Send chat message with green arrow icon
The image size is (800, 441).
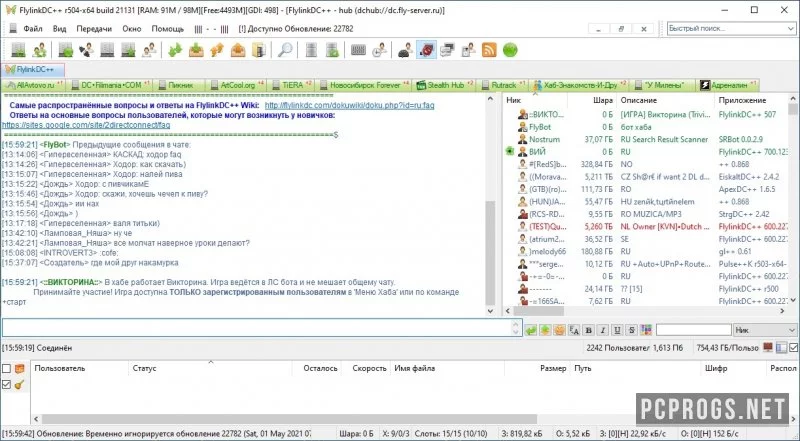click(531, 330)
